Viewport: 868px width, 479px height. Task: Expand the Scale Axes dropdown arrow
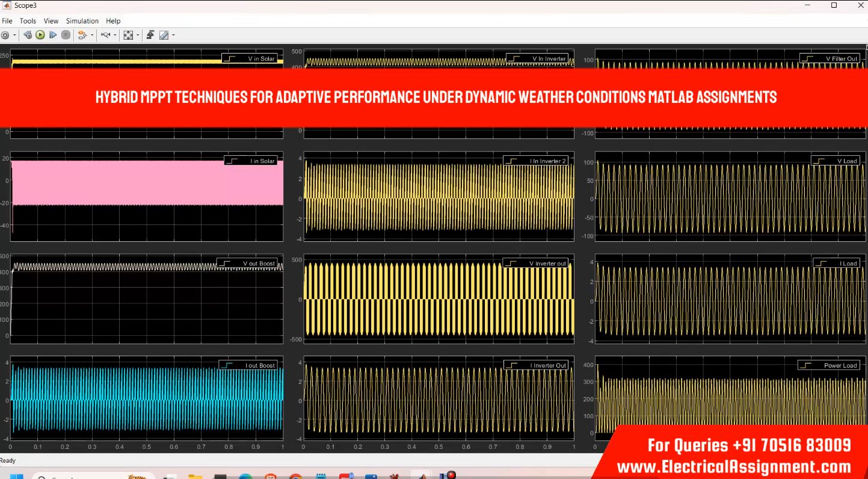point(138,35)
